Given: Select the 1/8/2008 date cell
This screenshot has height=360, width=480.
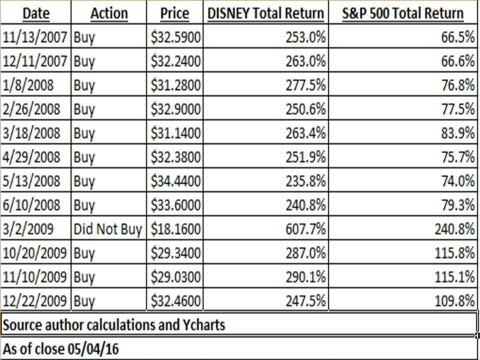Looking at the screenshot, I should [36, 85].
